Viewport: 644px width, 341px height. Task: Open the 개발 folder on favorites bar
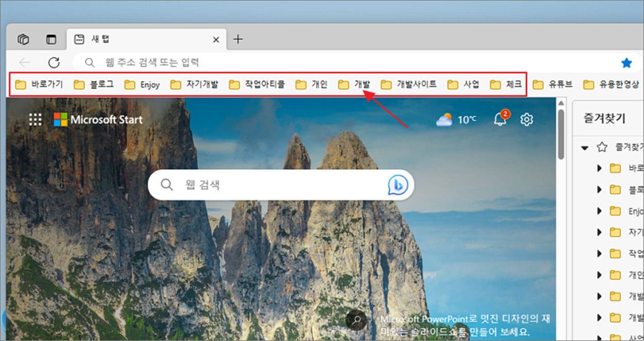tap(354, 85)
